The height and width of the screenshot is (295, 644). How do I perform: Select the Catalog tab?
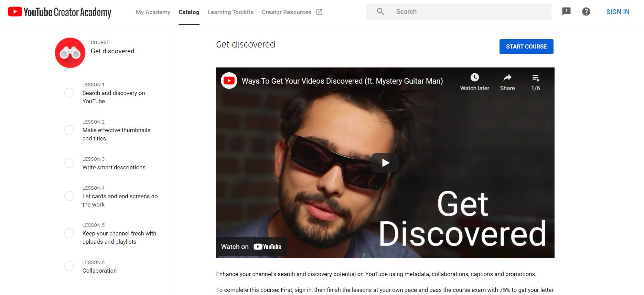pyautogui.click(x=189, y=12)
